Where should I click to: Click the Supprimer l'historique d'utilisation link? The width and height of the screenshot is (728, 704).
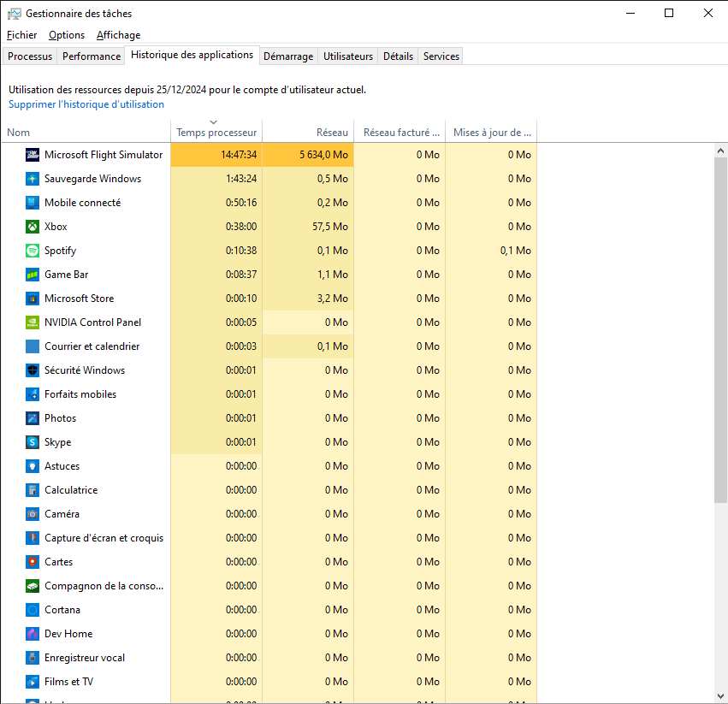[86, 104]
